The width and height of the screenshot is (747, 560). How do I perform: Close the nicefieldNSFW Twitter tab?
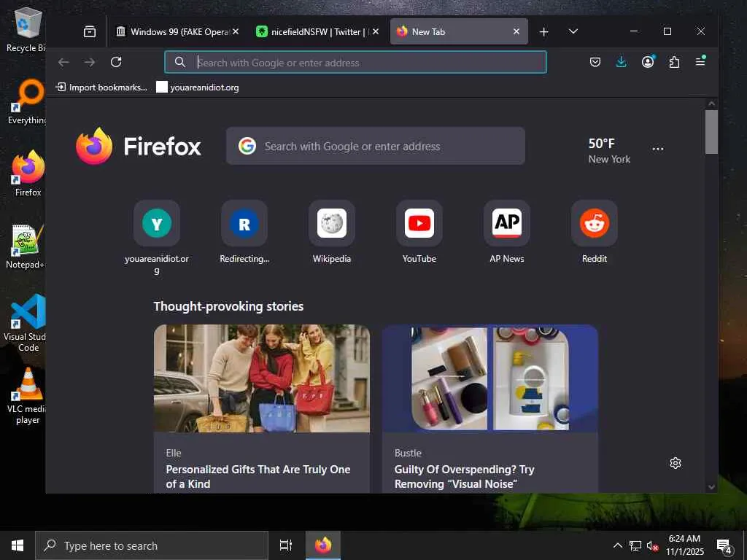pos(376,31)
